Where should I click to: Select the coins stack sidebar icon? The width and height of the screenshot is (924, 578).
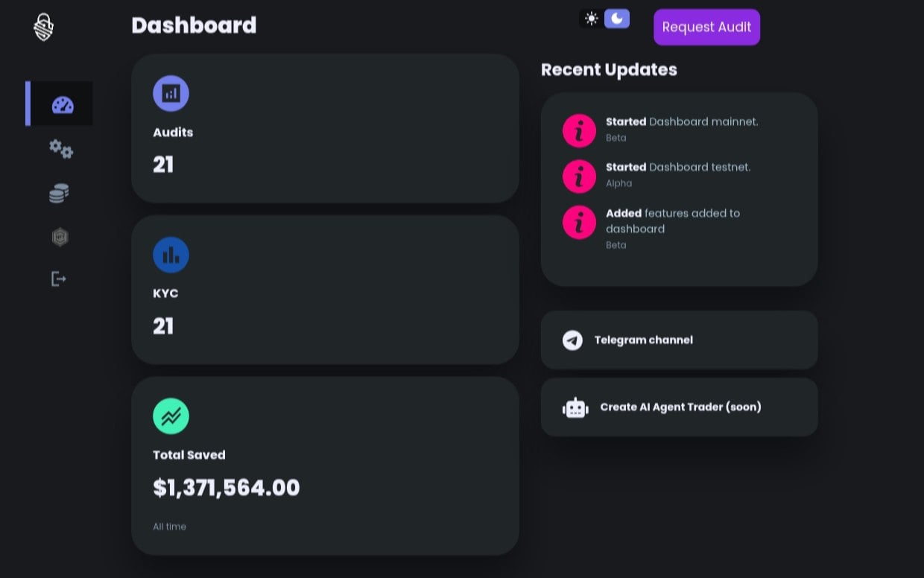tap(59, 194)
